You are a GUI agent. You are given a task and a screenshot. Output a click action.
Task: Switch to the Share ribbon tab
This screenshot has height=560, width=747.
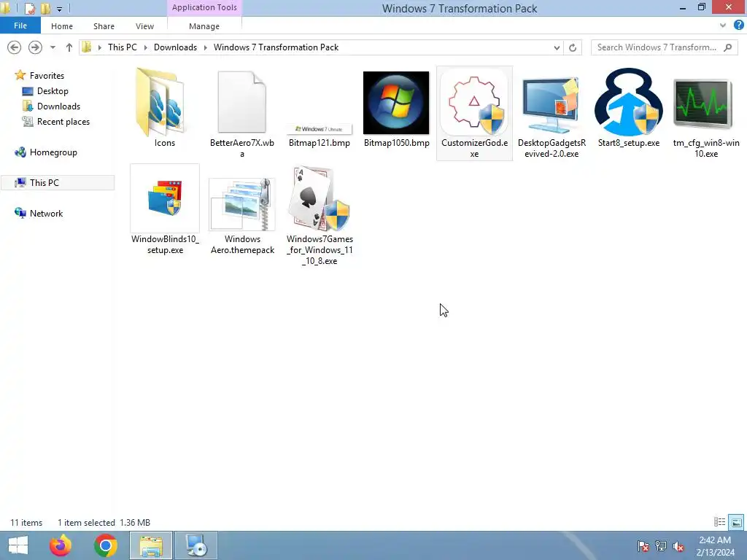click(104, 26)
